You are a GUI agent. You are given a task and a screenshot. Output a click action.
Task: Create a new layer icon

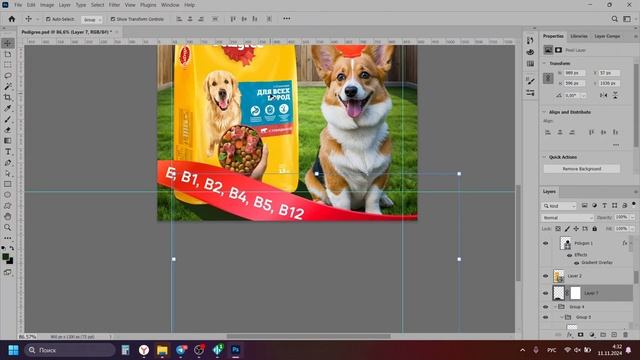pyautogui.click(x=614, y=335)
